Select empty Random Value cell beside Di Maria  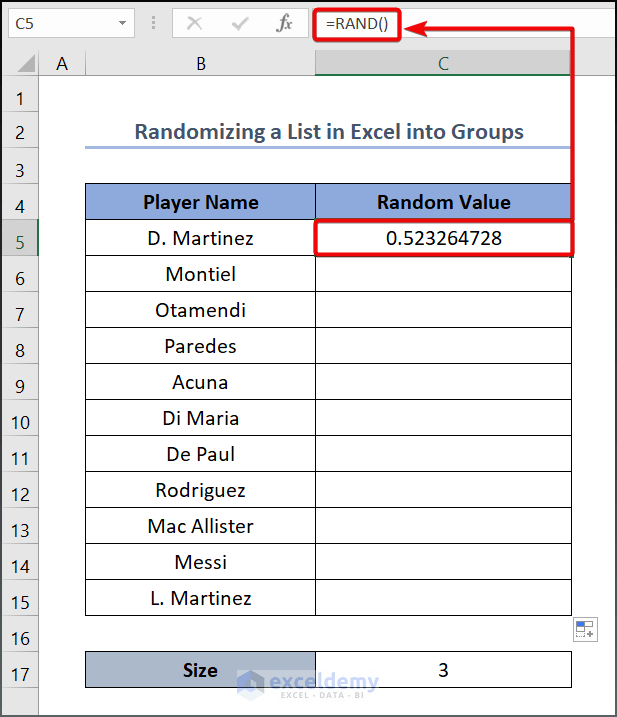(x=443, y=418)
